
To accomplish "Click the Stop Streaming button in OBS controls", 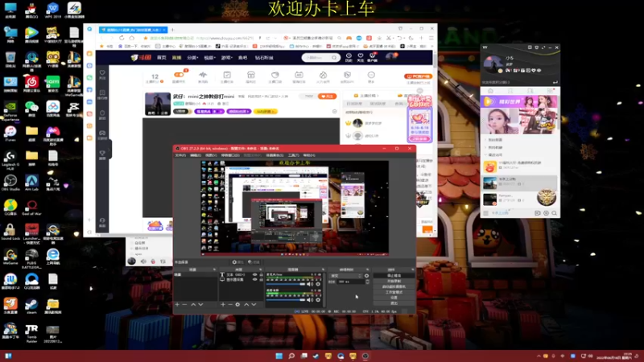I will point(394,276).
